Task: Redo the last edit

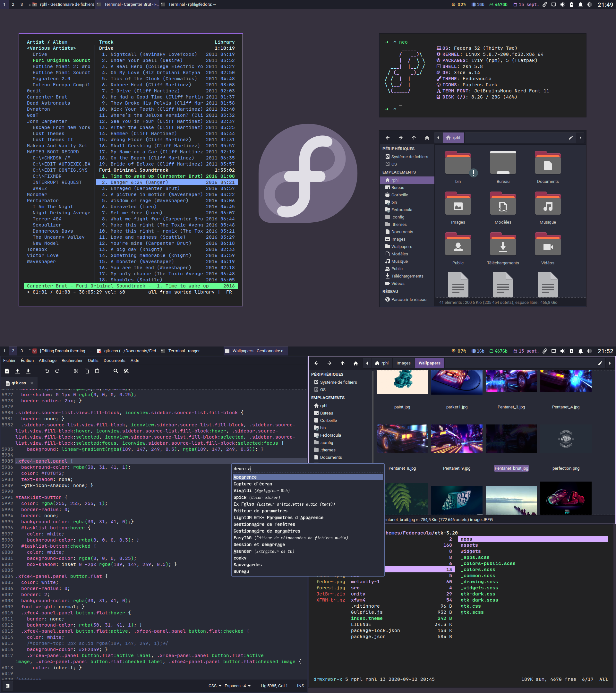Action: pyautogui.click(x=57, y=371)
